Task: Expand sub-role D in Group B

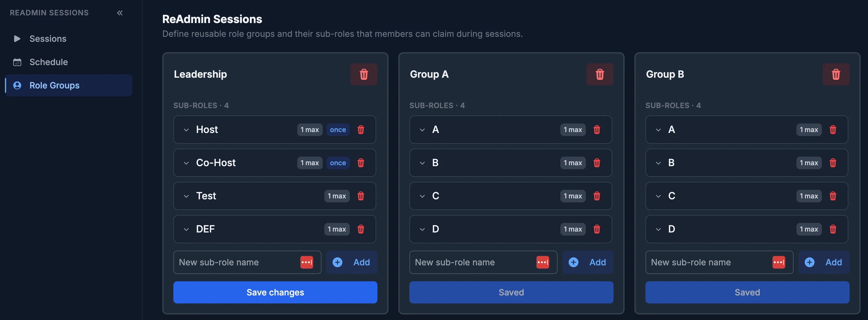Action: click(x=658, y=229)
